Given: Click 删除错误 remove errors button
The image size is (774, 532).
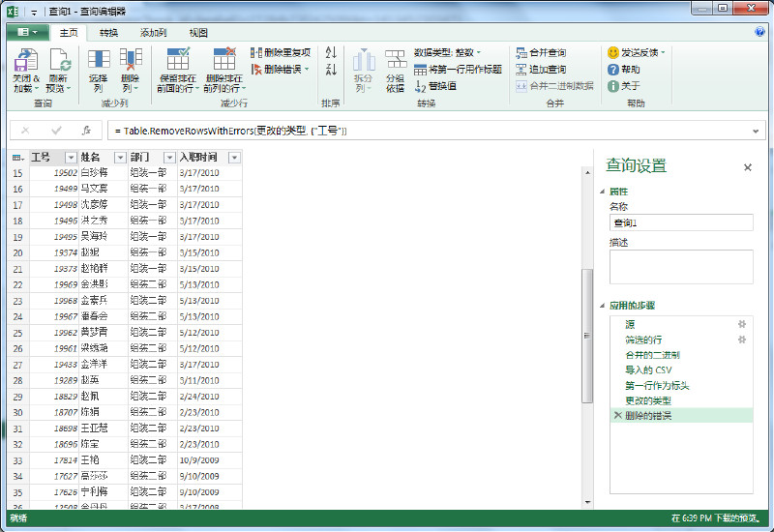Looking at the screenshot, I should 280,69.
